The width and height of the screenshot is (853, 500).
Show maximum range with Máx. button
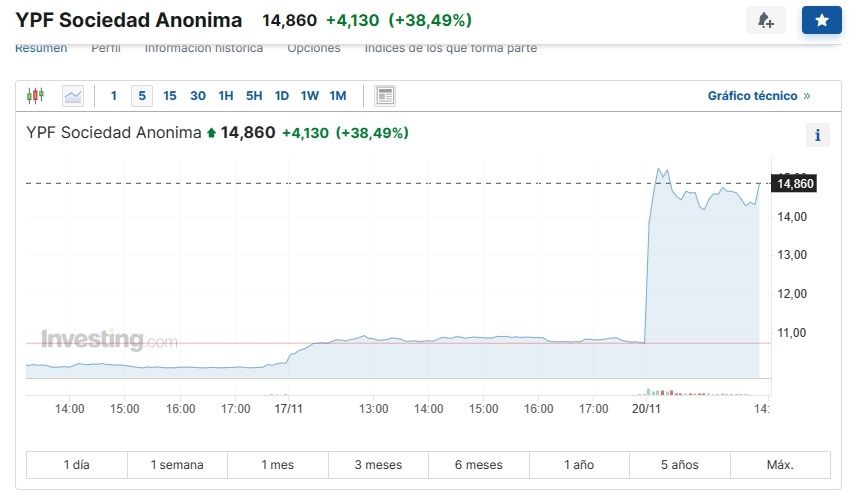[x=780, y=465]
